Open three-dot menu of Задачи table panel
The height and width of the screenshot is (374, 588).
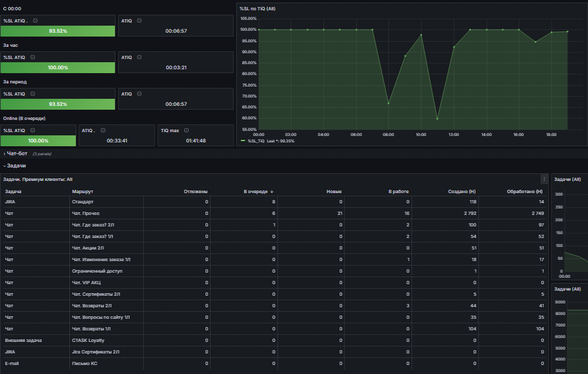click(544, 179)
